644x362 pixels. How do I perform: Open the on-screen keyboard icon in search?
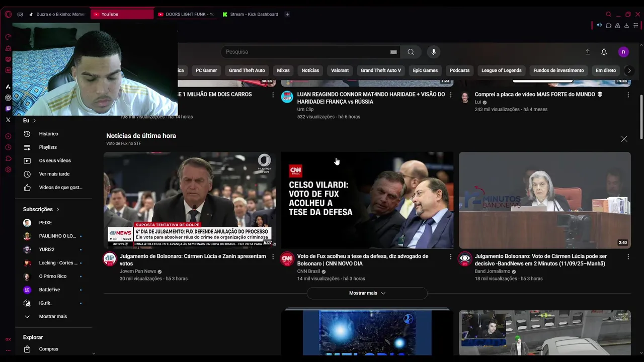coord(393,52)
